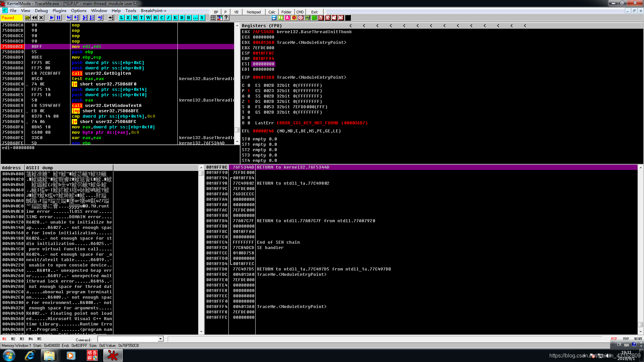Show Source window with S icon
Image resolution: width=644 pixels, height=362 pixels.
pos(202,18)
